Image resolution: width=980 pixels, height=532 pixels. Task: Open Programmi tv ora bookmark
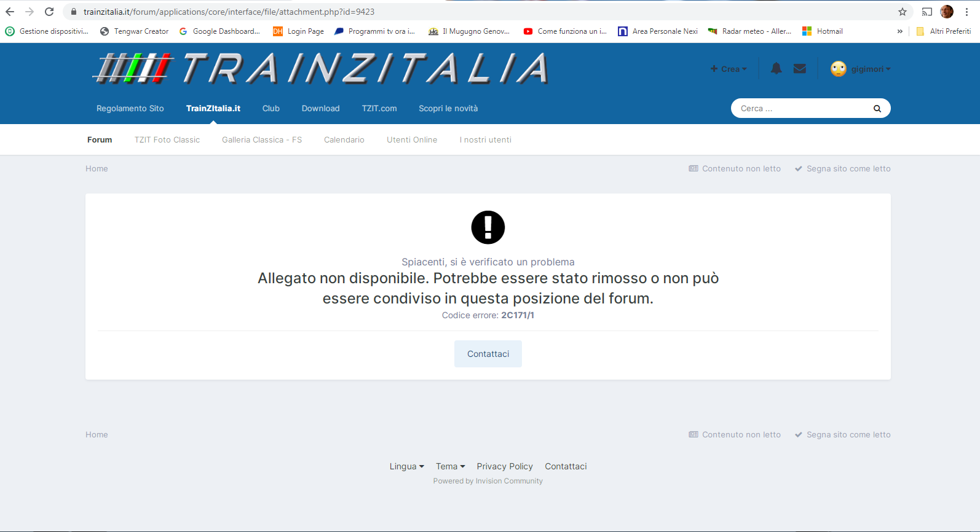374,31
